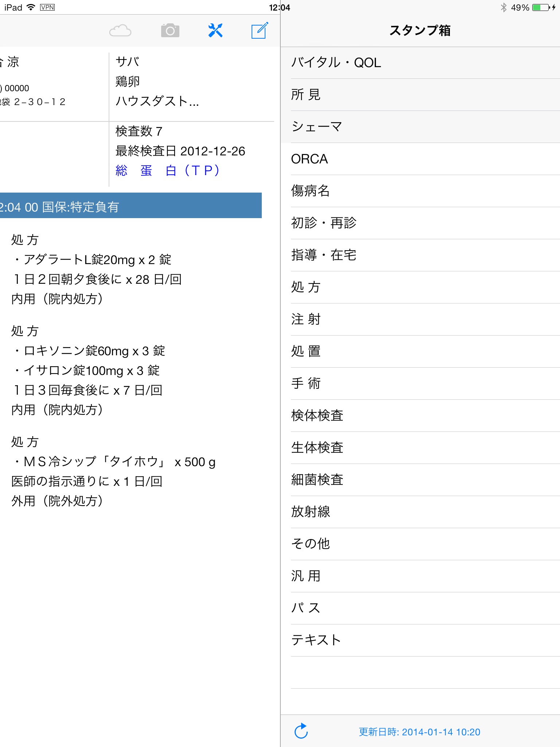Tap the refresh arrow in stamp box footer
Screen dimensions: 560x747
pos(301,731)
